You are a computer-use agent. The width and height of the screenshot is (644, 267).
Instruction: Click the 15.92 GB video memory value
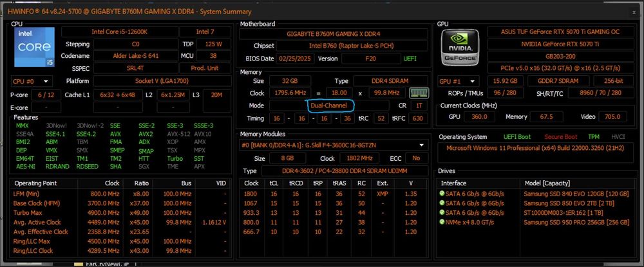506,81
